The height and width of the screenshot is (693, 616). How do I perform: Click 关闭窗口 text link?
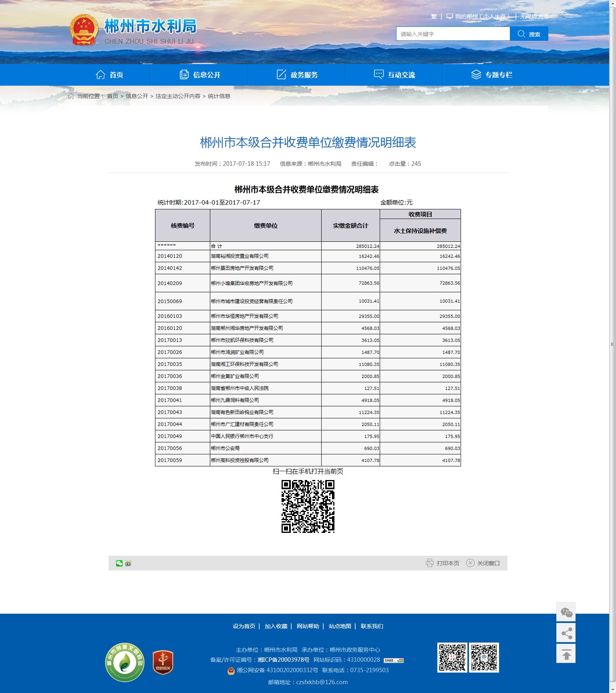(x=488, y=563)
